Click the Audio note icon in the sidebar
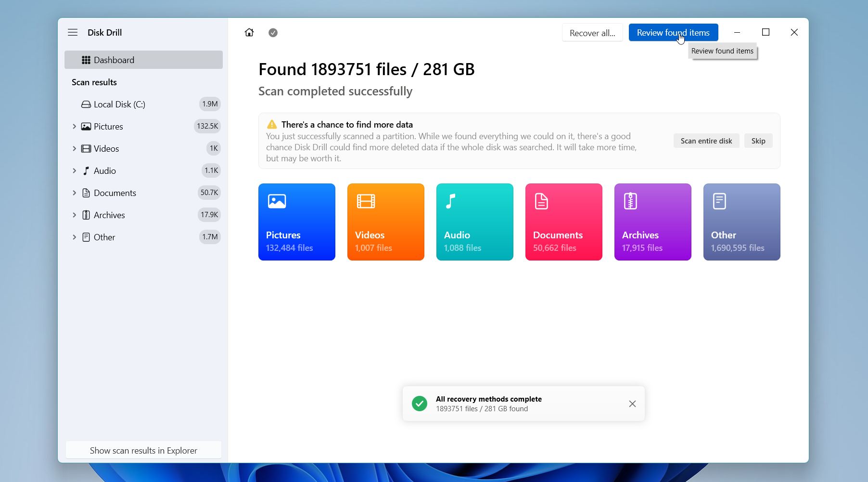The width and height of the screenshot is (868, 482). pos(86,171)
